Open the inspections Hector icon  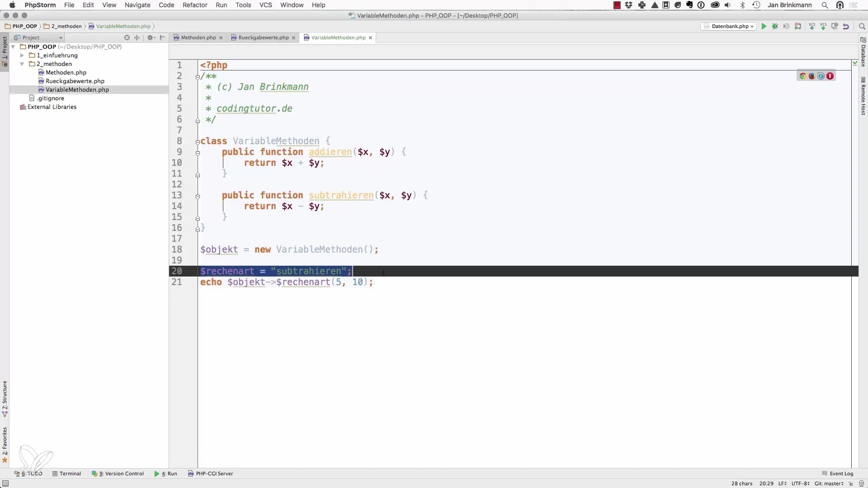point(861,483)
